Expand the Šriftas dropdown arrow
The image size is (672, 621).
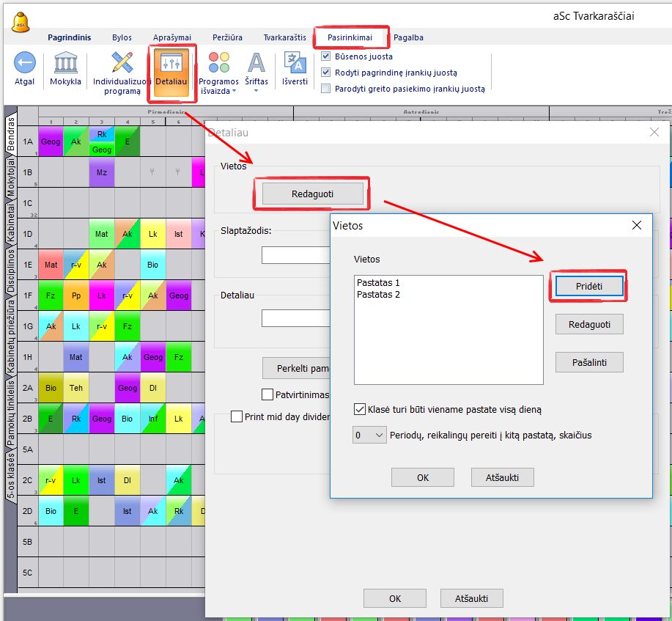pyautogui.click(x=256, y=91)
